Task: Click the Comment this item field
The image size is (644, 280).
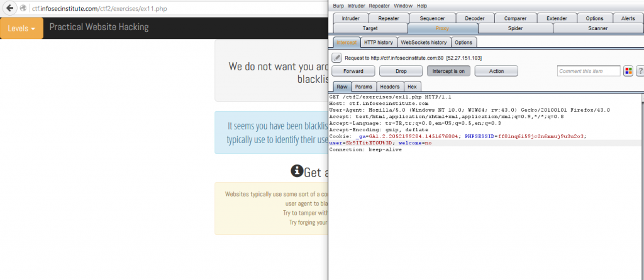Action: [588, 71]
